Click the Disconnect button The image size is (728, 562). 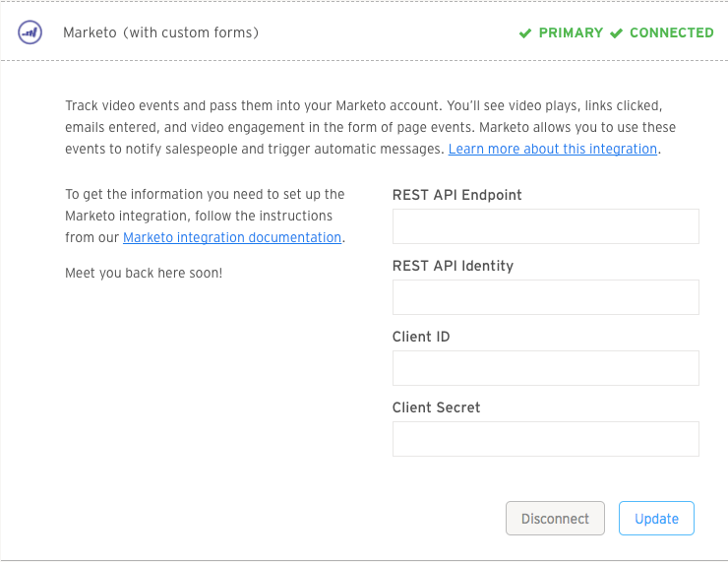[555, 519]
